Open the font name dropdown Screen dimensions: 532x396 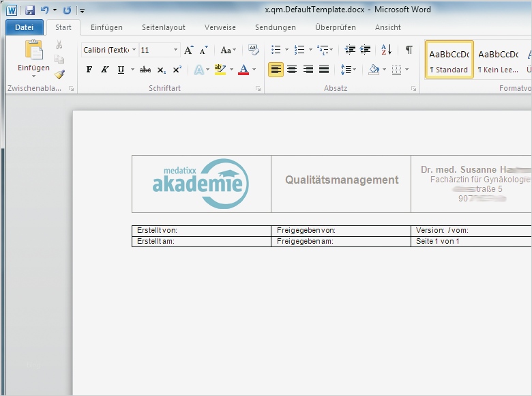coord(134,50)
